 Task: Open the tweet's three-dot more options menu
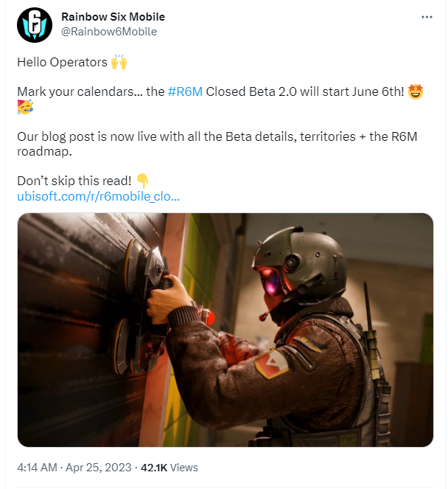[x=427, y=17]
